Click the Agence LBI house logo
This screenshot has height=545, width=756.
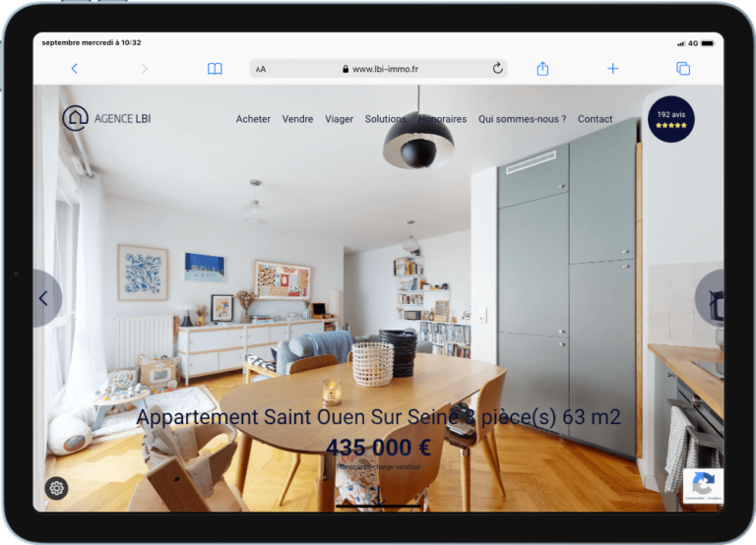point(106,118)
